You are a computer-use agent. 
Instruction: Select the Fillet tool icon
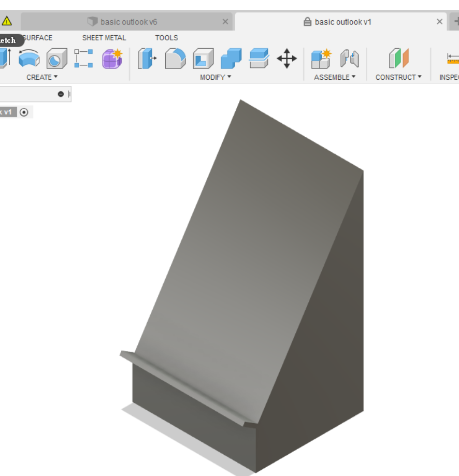(176, 59)
